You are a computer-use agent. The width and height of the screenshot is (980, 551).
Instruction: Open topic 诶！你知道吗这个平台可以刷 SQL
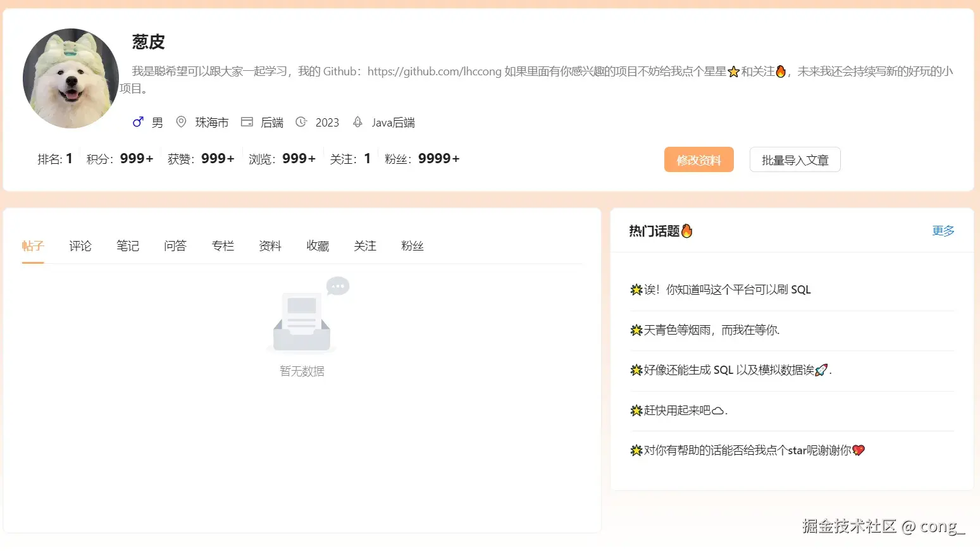(x=721, y=290)
